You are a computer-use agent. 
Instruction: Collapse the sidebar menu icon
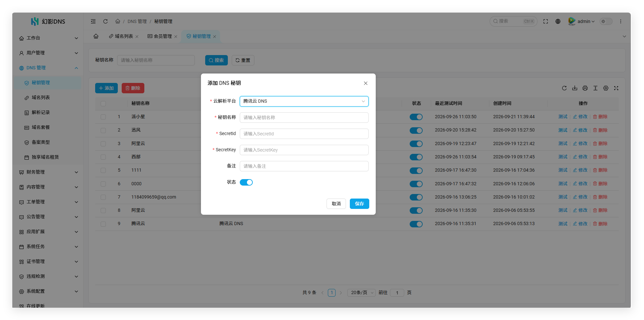tap(93, 21)
